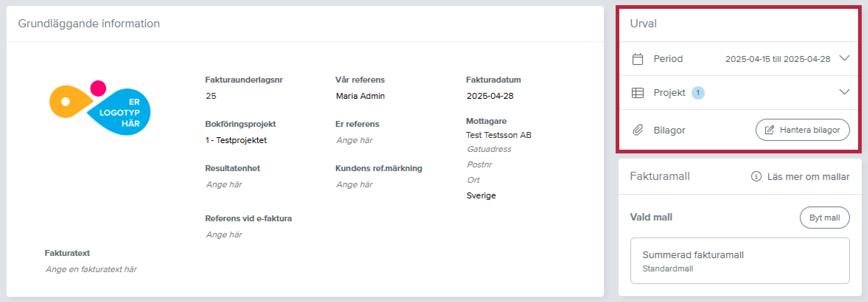
Task: Expand the Projekt section chevron
Action: click(844, 92)
